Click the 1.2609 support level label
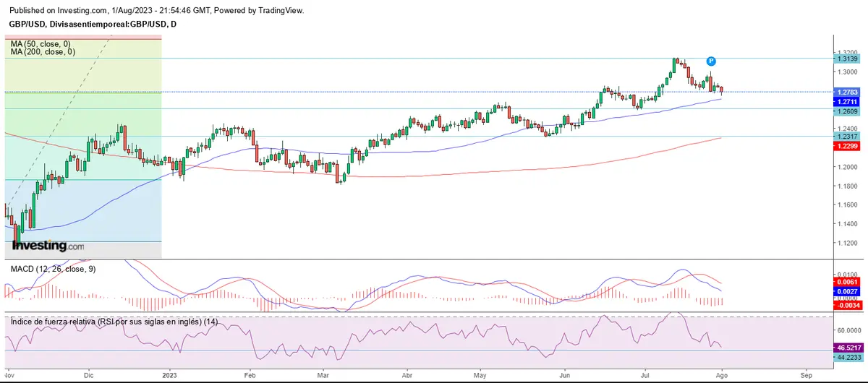Image resolution: width=868 pixels, height=383 pixels. pos(847,112)
